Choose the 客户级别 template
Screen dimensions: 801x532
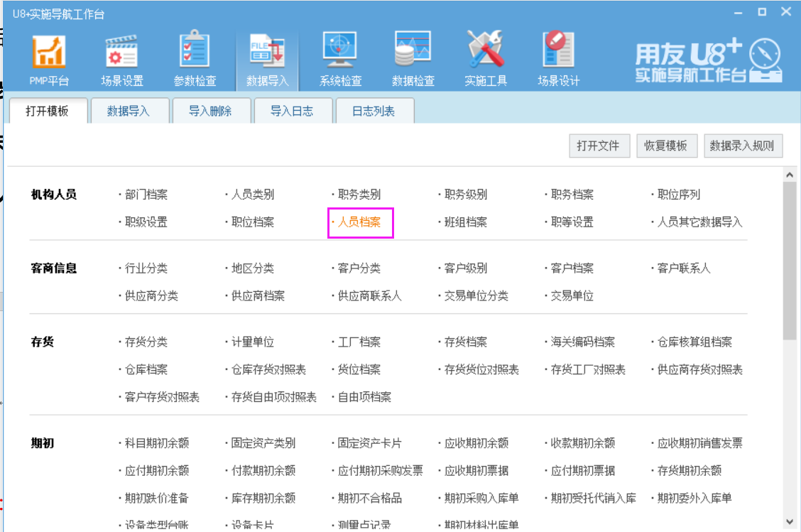(x=466, y=268)
